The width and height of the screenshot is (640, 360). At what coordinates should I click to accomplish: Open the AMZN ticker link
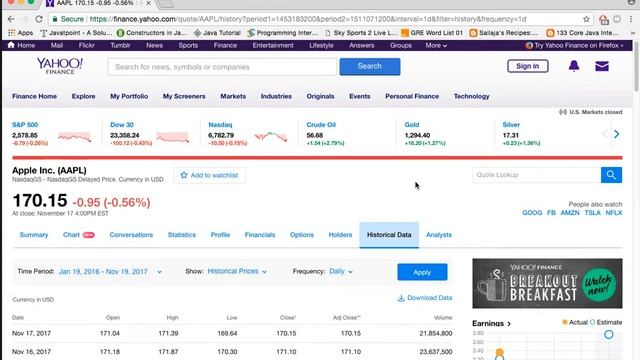570,213
